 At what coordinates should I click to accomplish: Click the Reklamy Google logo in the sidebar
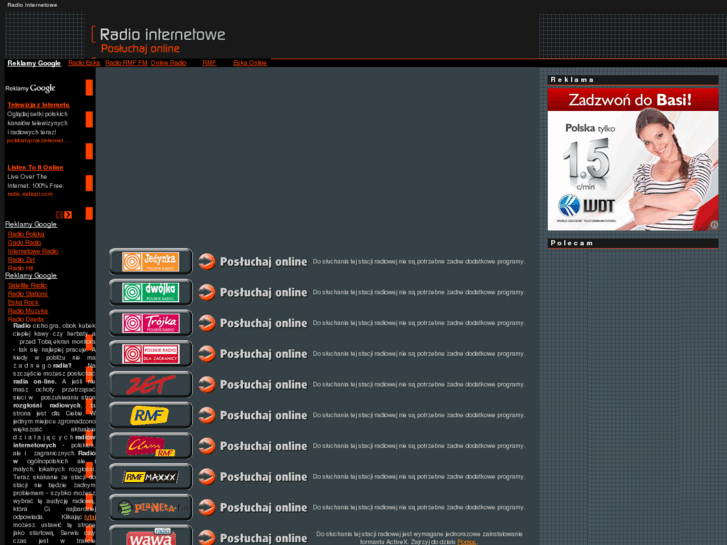(30, 88)
